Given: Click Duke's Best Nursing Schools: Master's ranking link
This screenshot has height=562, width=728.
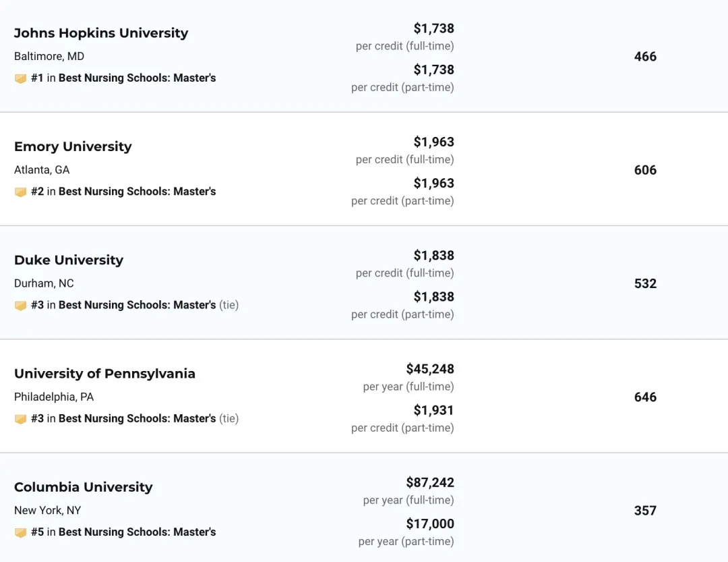Looking at the screenshot, I should [x=137, y=305].
